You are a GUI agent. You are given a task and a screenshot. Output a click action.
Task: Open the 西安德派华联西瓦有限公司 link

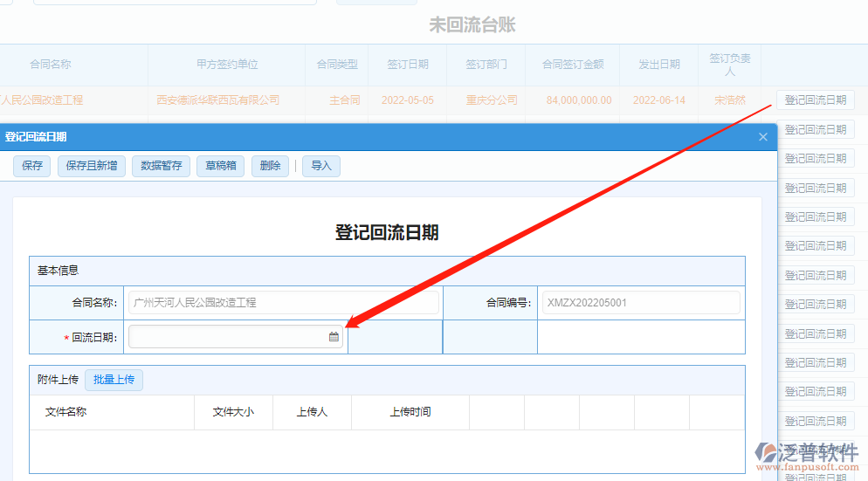[218, 100]
